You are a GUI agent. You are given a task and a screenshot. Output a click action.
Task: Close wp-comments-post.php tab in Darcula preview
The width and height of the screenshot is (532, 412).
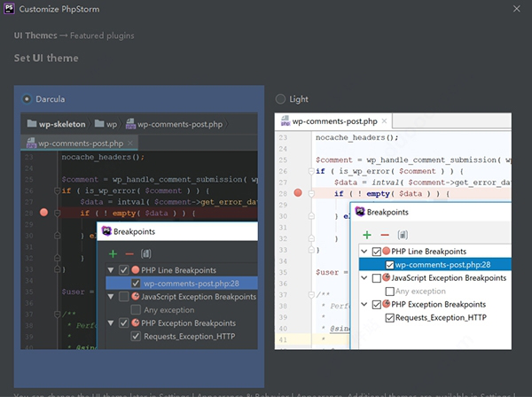[130, 144]
